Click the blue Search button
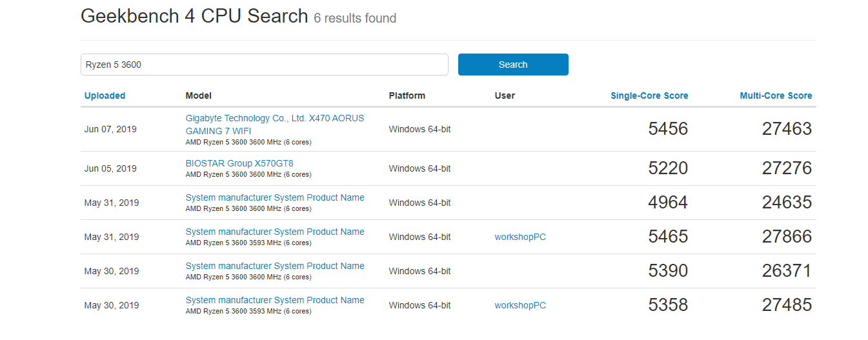This screenshot has height=340, width=868. tap(513, 65)
